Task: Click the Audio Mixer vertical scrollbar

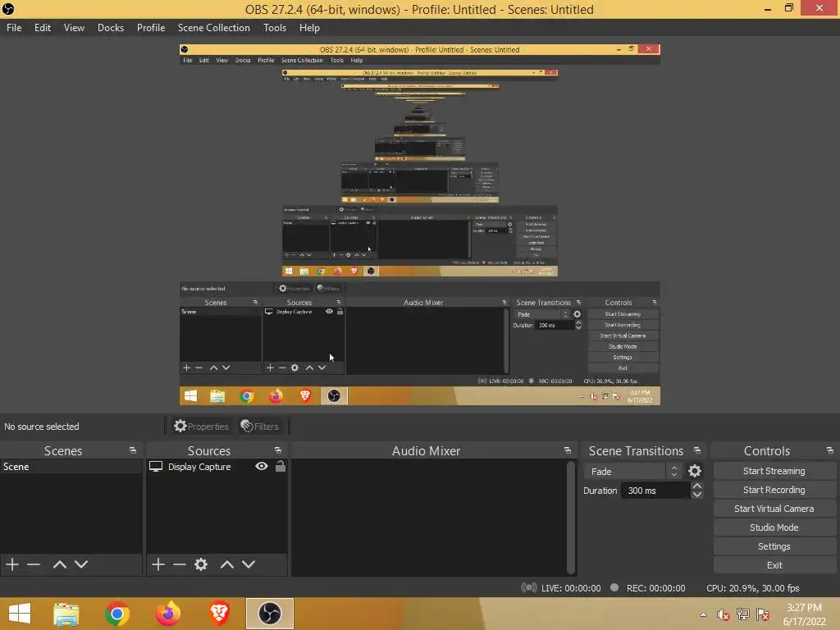Action: tap(571, 517)
